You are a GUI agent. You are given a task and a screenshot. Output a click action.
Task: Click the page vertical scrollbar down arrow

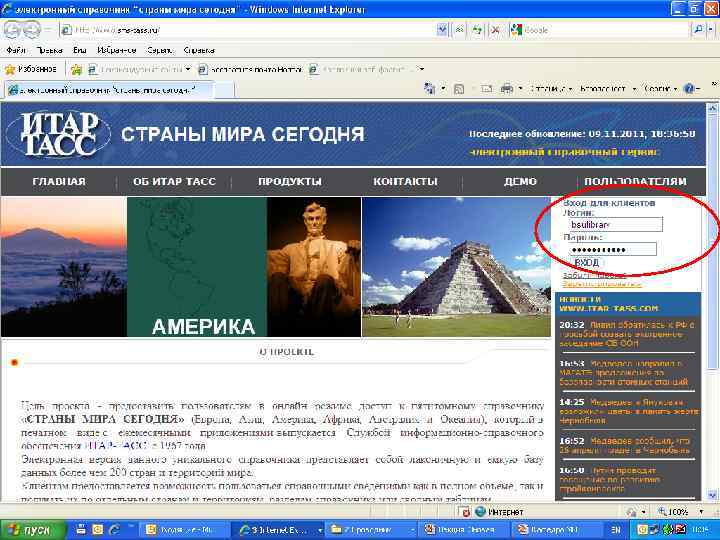(x=712, y=495)
